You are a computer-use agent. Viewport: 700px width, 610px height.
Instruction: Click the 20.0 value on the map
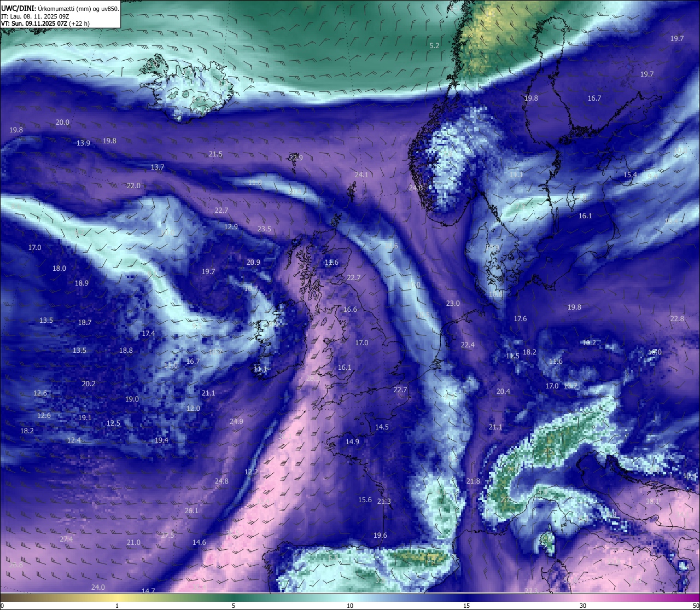coord(62,123)
